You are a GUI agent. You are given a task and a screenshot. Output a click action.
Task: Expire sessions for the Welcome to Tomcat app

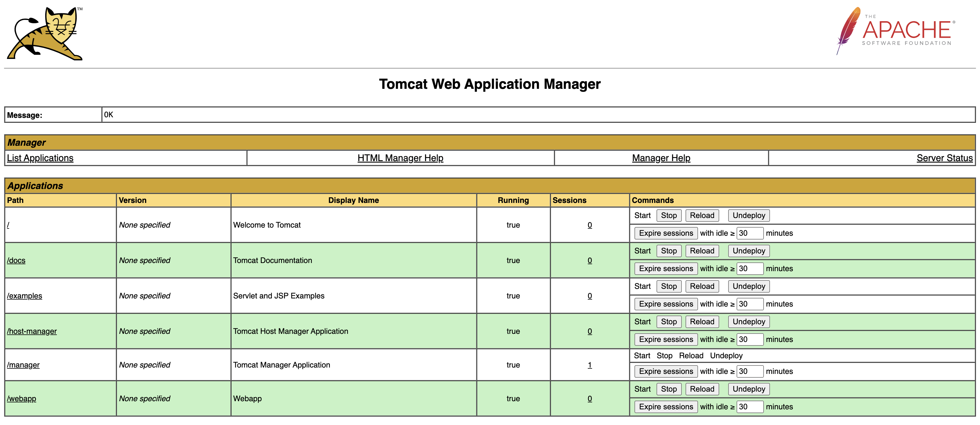pyautogui.click(x=666, y=233)
